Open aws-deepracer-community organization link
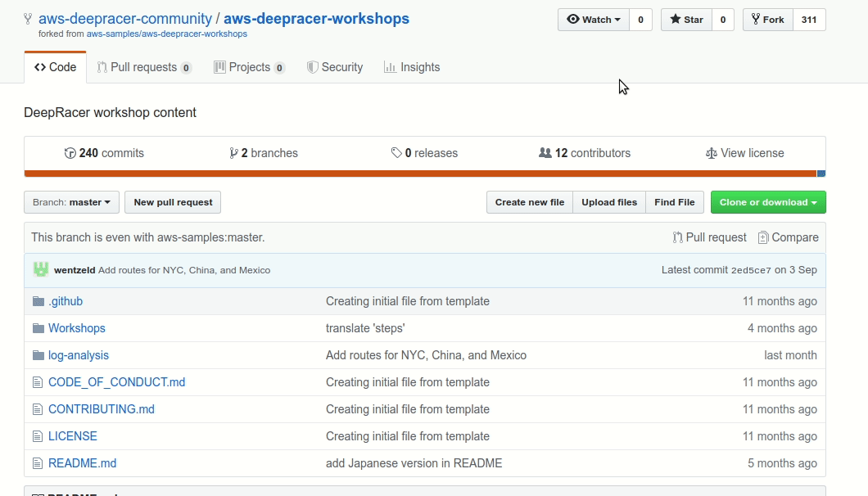Screen dimensions: 868x496 125,19
